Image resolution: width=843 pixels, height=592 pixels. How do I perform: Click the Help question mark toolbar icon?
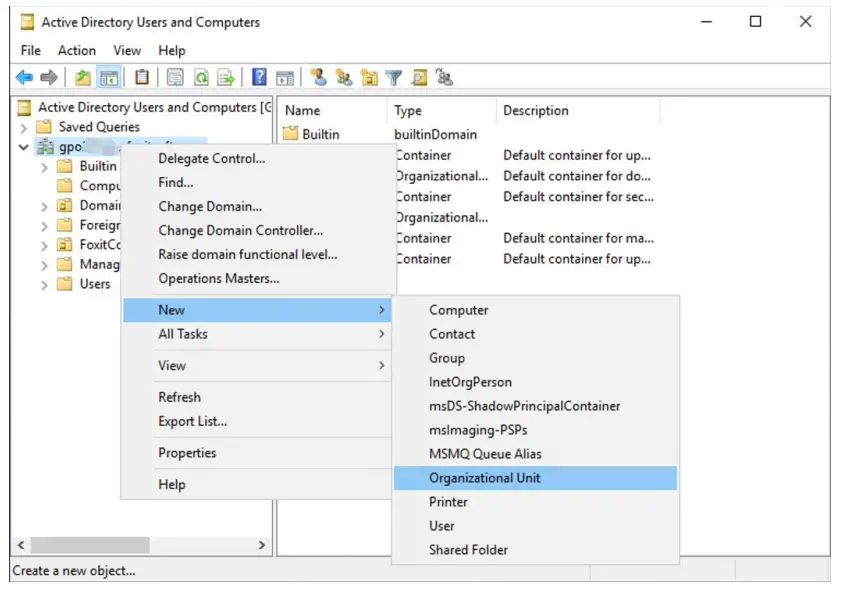(258, 77)
